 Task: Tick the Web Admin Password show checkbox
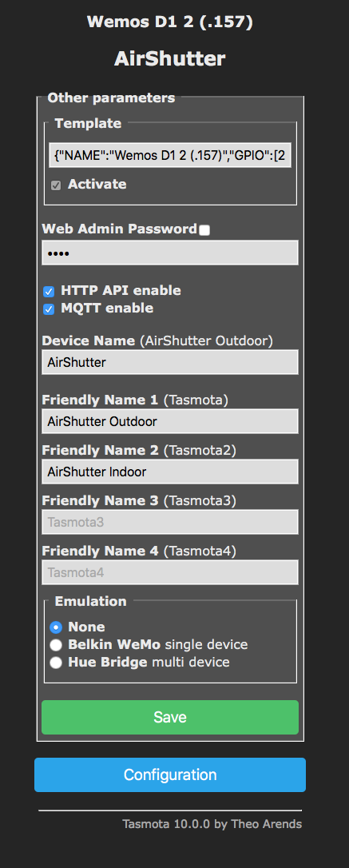pos(204,230)
